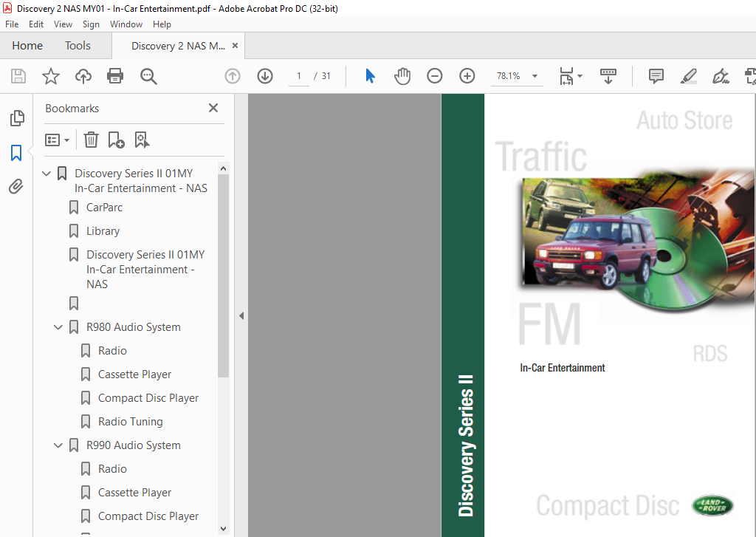Open Radio bookmark under R990

click(112, 469)
